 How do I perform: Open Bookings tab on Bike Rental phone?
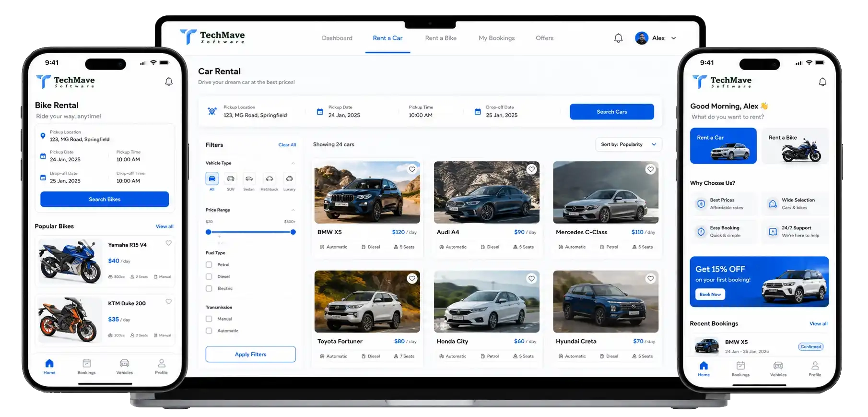pyautogui.click(x=86, y=367)
